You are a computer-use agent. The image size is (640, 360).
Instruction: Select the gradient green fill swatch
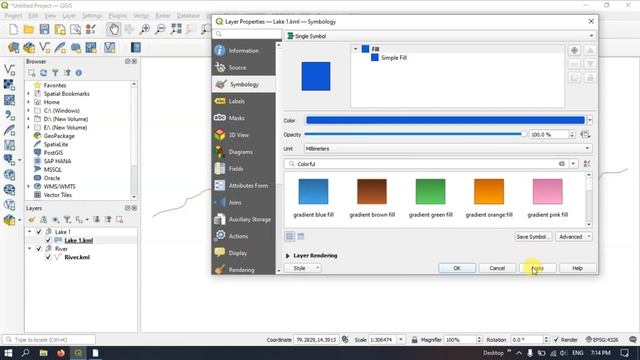(x=430, y=191)
